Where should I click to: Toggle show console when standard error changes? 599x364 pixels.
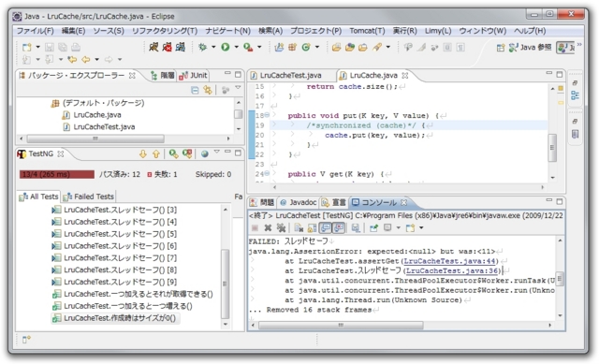pos(339,228)
